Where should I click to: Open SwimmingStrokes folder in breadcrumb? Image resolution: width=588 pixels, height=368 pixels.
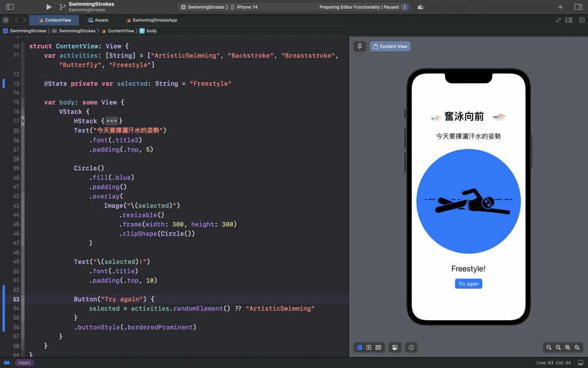point(74,31)
